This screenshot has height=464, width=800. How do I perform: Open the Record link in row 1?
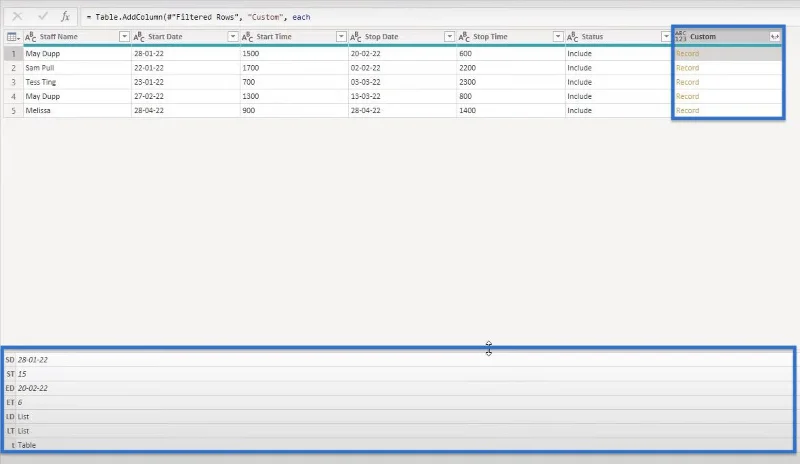coord(687,54)
